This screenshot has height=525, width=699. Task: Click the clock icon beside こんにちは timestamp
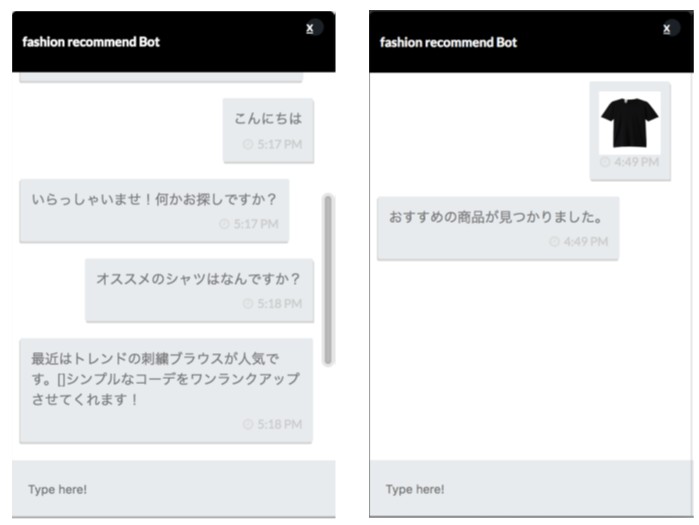pyautogui.click(x=248, y=144)
